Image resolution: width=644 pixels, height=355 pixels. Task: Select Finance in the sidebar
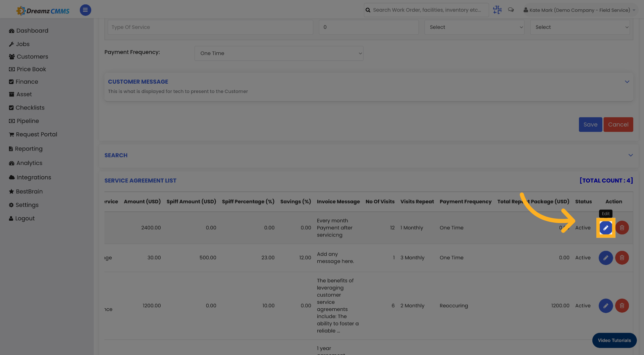(x=23, y=82)
